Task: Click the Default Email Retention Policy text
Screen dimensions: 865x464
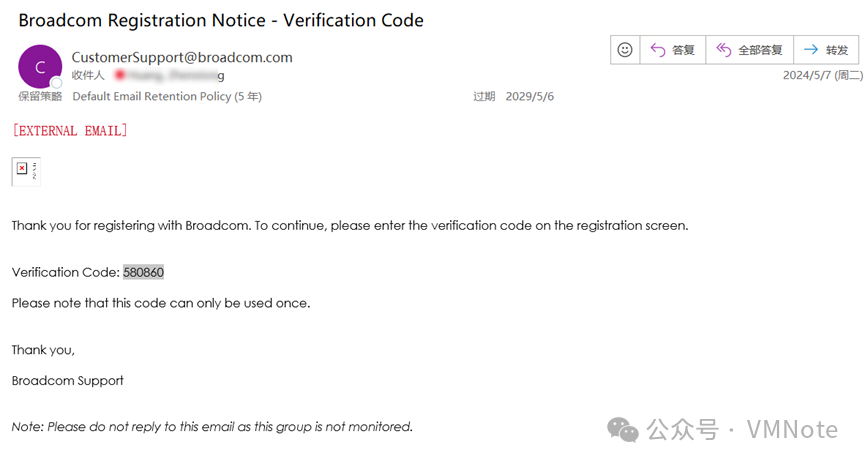Action: point(167,97)
